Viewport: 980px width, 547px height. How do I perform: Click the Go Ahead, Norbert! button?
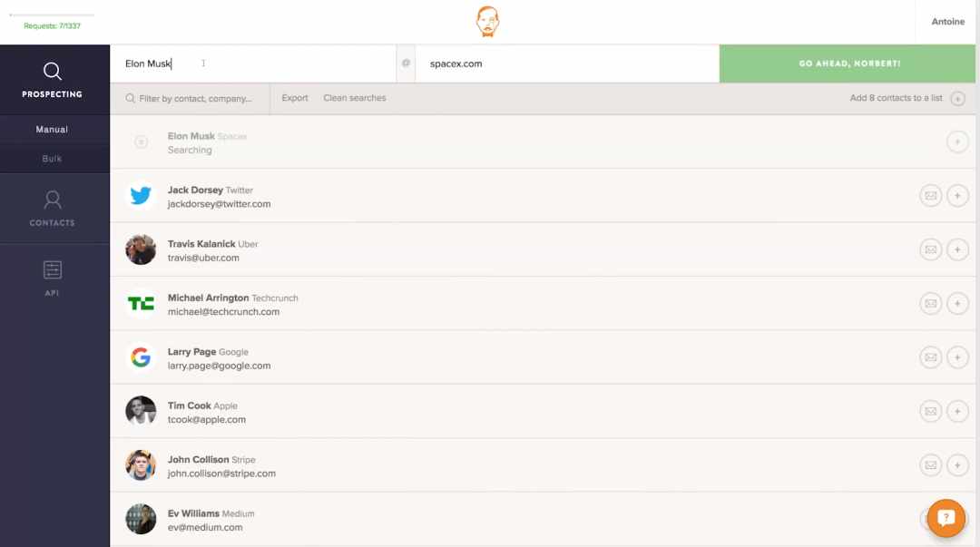848,63
